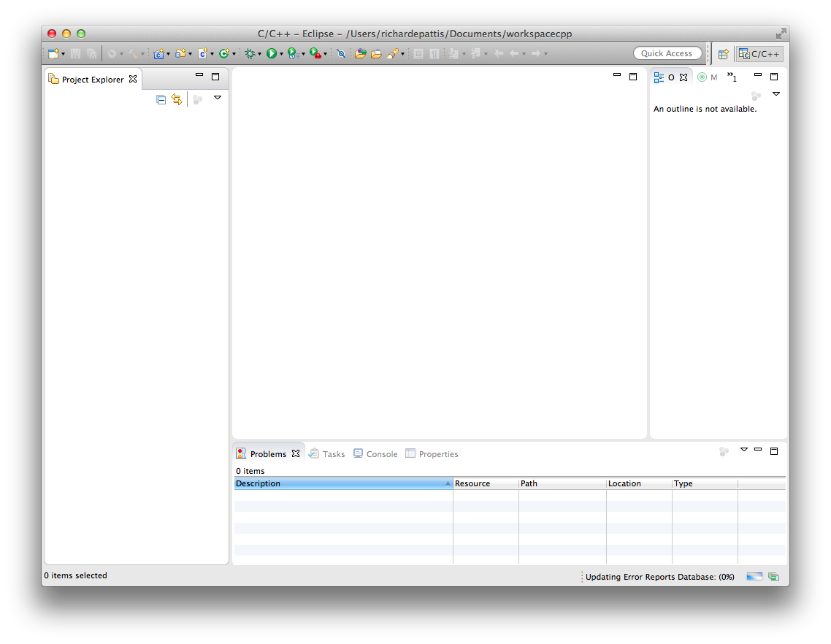Open the New wizard dropdown arrow

(63, 53)
